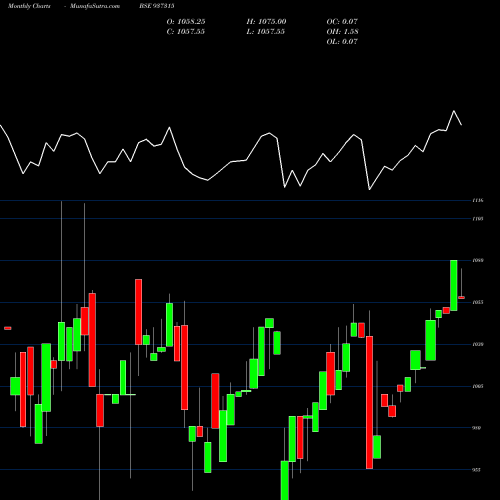Click the 1116 price axis label
The image size is (500, 500).
pyautogui.click(x=478, y=200)
